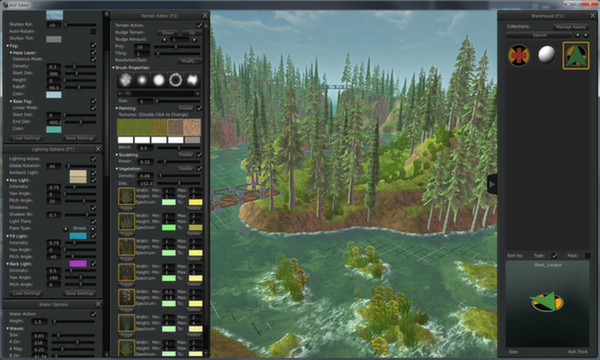Close the Lighting Options panel

(98, 149)
